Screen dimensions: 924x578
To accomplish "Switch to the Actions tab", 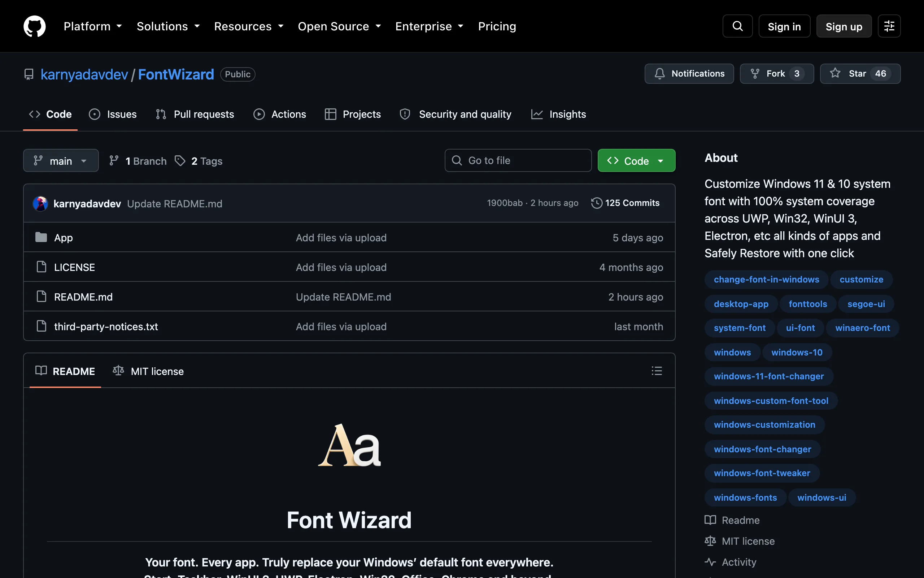I will 280,114.
